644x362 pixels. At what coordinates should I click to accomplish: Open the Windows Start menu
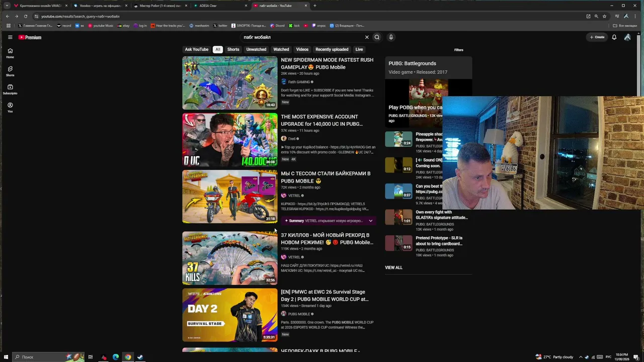pos(6,357)
